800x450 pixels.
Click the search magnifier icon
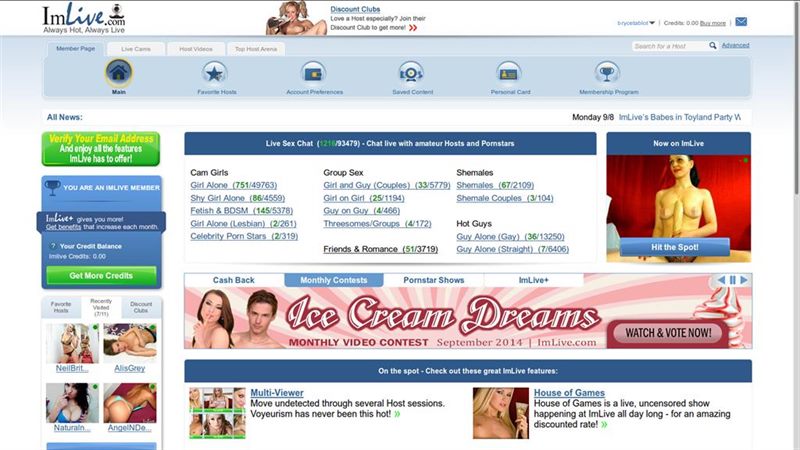[712, 45]
